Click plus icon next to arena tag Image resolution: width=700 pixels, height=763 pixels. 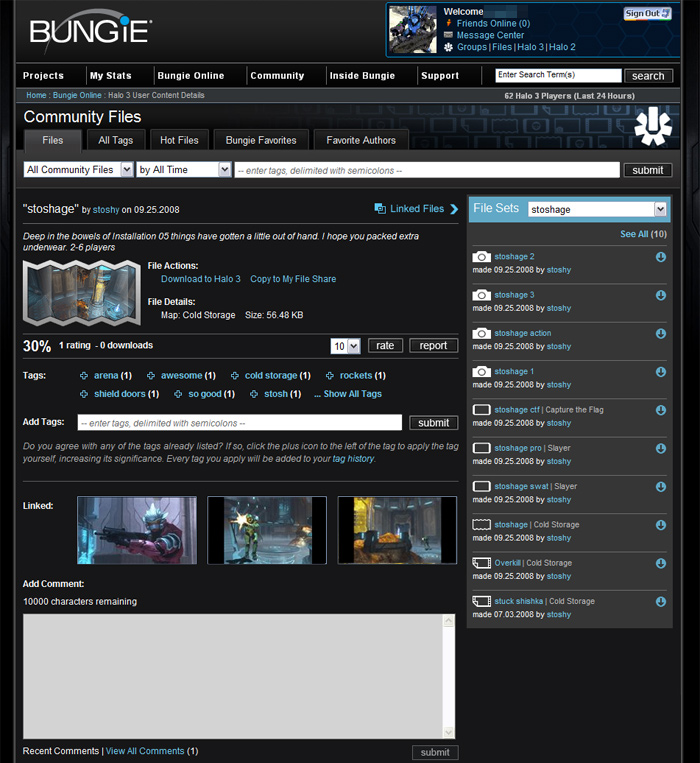pos(84,376)
